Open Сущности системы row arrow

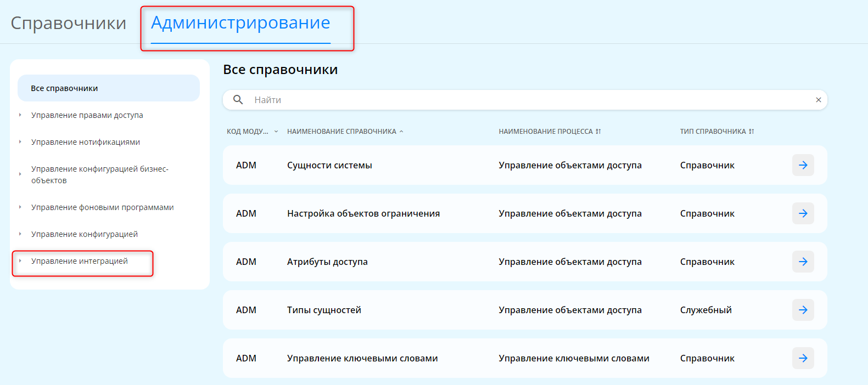pos(803,165)
